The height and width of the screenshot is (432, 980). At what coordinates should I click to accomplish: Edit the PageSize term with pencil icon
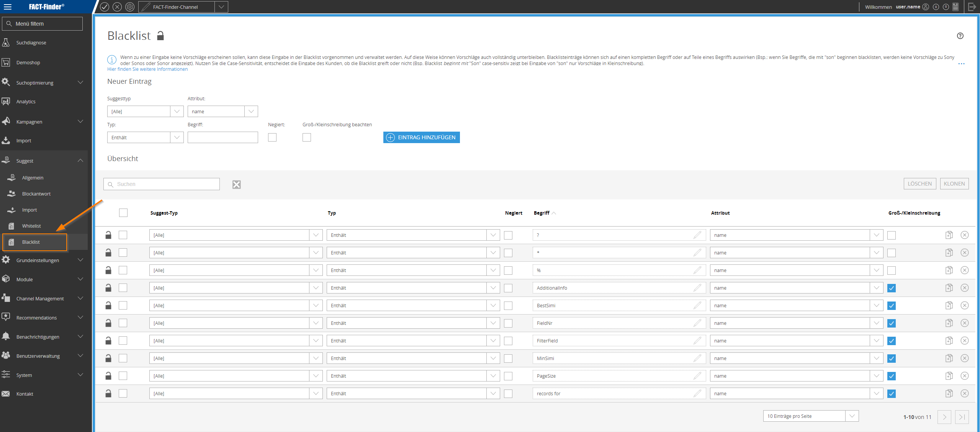pyautogui.click(x=697, y=376)
